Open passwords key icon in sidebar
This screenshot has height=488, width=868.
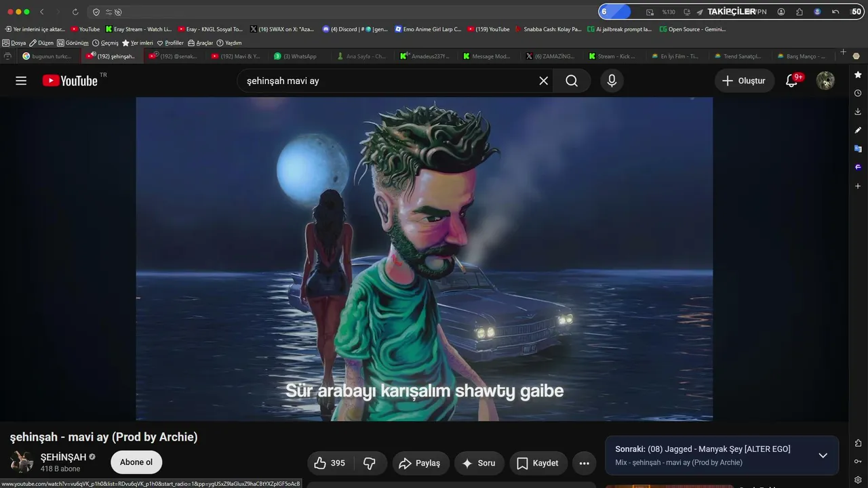(x=858, y=462)
